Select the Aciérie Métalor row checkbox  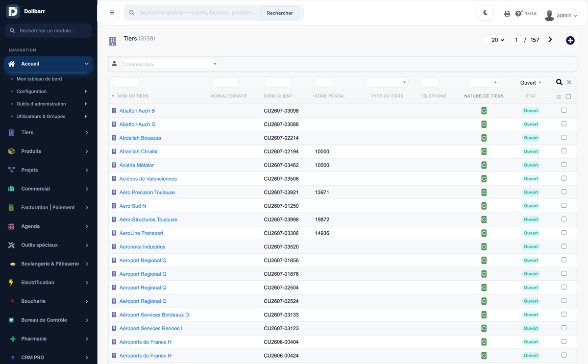tap(564, 165)
